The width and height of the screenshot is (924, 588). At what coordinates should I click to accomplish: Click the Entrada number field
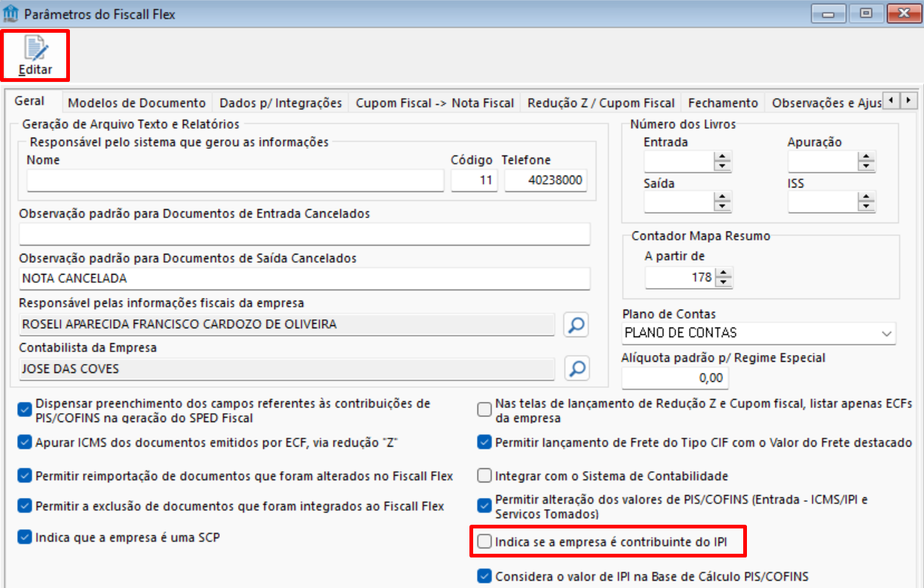click(678, 162)
